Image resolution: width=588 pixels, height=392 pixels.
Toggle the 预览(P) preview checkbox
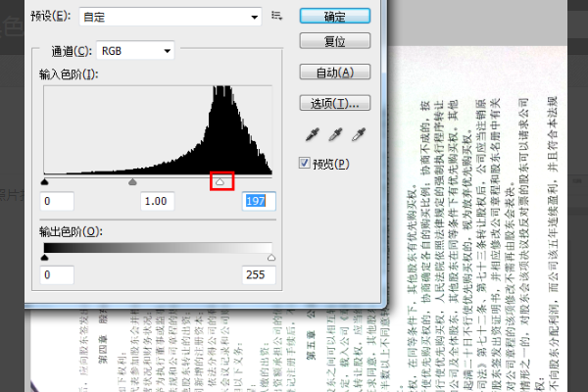coord(305,163)
